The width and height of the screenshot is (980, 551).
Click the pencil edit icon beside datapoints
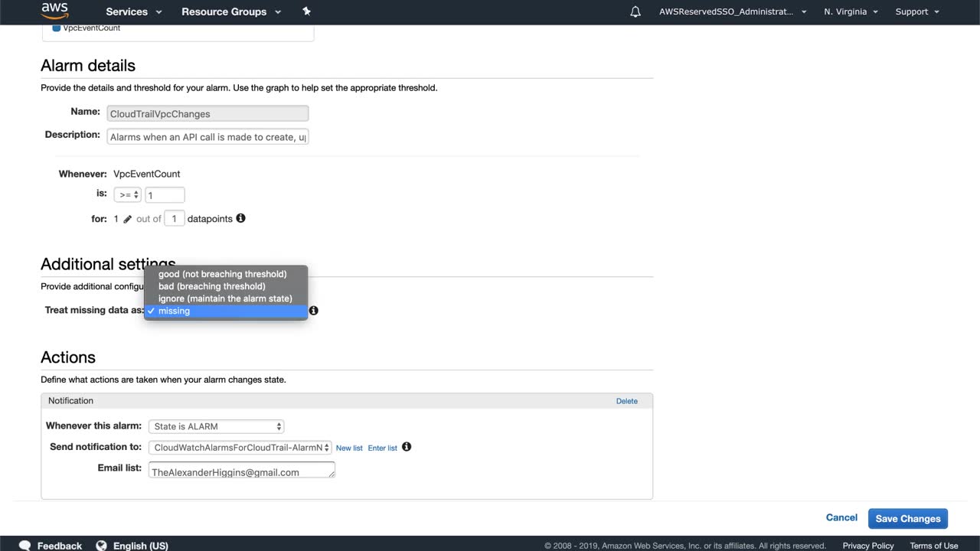pos(128,219)
